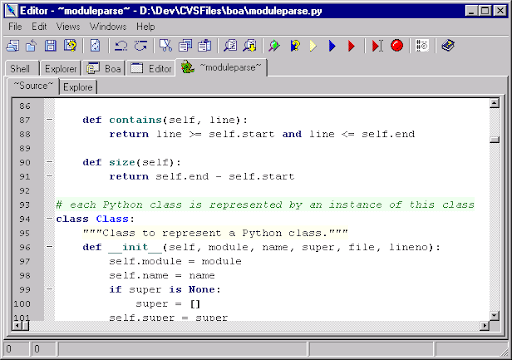Click the editor application icon in the title bar
The height and width of the screenshot is (360, 512).
coord(11,11)
